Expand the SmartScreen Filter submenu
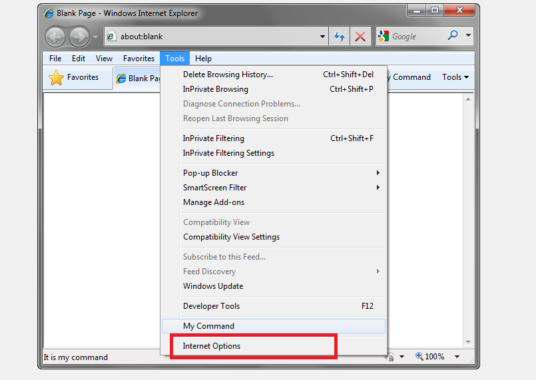This screenshot has width=536, height=380. coord(274,188)
